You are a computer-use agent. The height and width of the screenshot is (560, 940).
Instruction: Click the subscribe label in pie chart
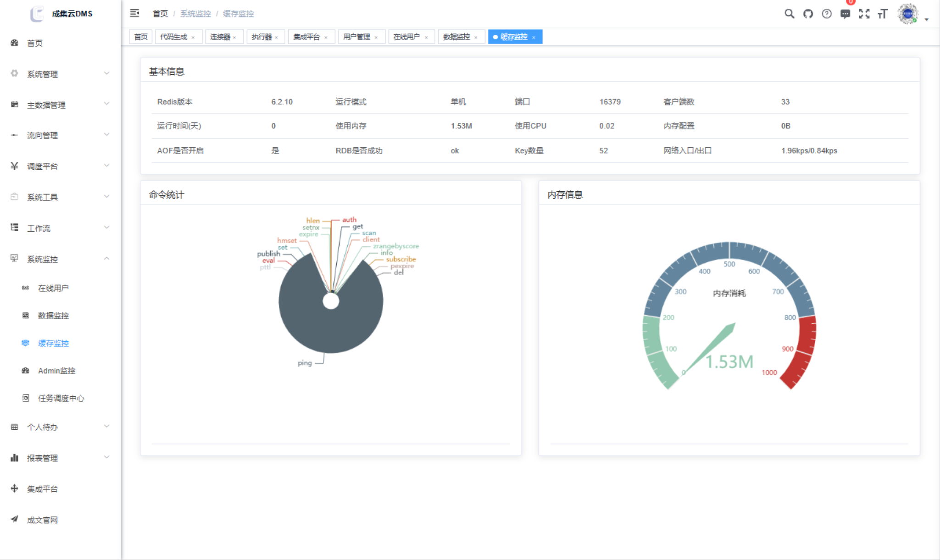400,259
